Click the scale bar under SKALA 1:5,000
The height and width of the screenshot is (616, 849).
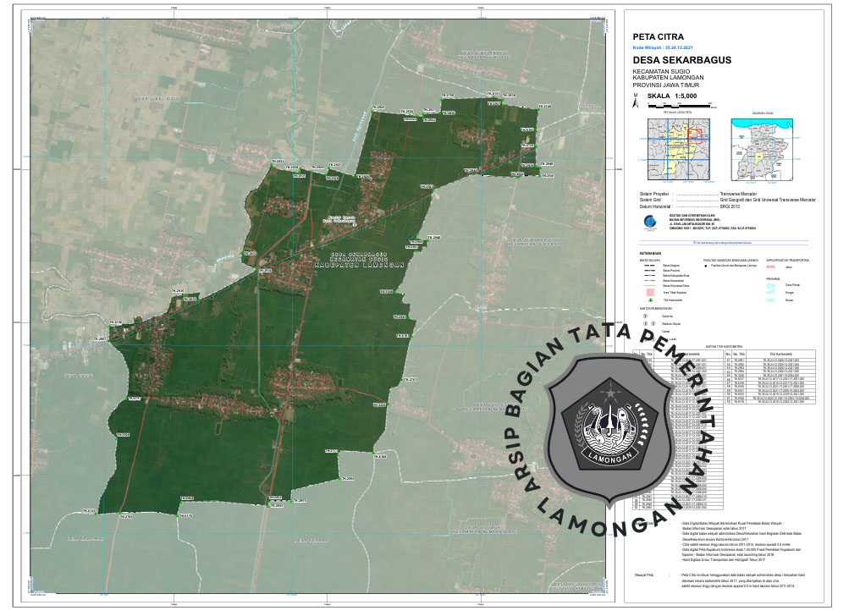pos(679,106)
